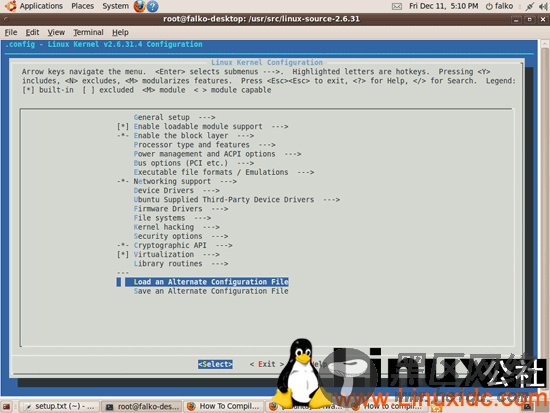Open Enable the block layer submenu

(194, 135)
